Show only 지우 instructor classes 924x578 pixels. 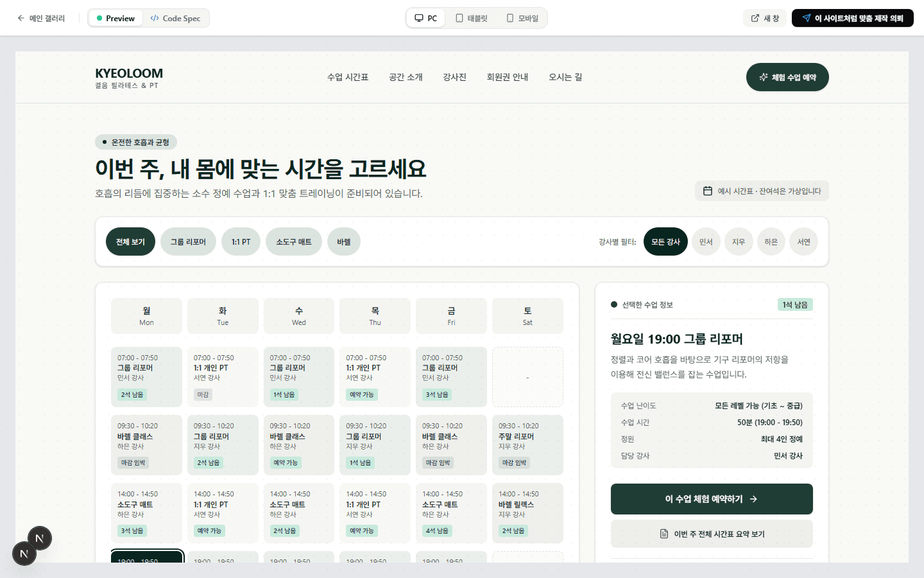click(x=739, y=241)
